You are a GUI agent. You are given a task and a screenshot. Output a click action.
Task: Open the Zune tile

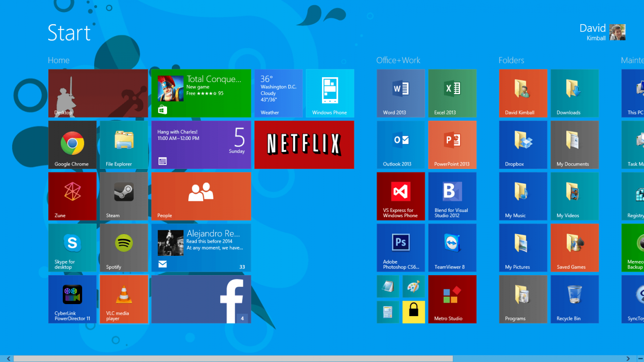[72, 196]
